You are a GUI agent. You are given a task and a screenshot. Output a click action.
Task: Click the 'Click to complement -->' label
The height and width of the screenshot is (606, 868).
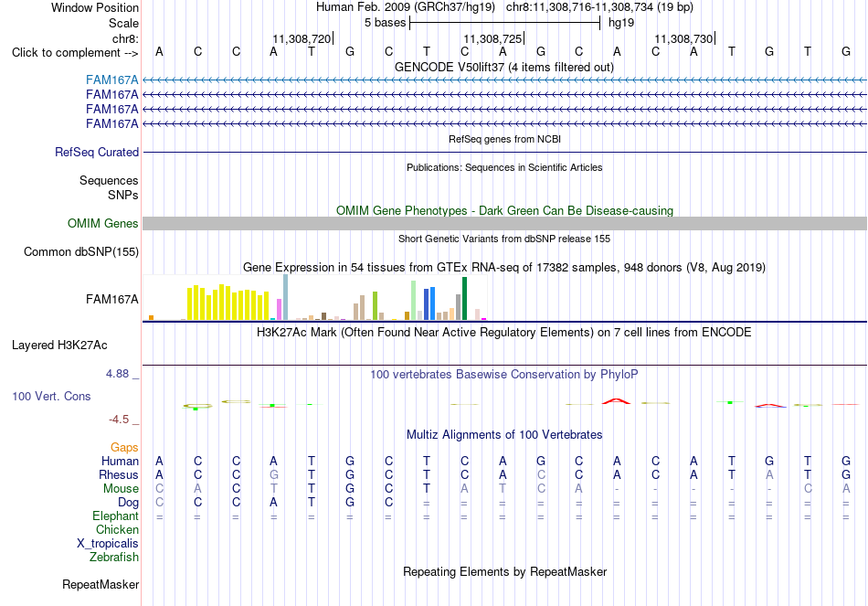point(75,53)
